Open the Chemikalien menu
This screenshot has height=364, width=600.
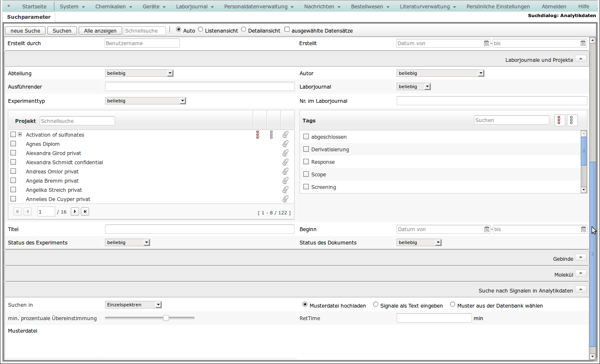pyautogui.click(x=113, y=7)
